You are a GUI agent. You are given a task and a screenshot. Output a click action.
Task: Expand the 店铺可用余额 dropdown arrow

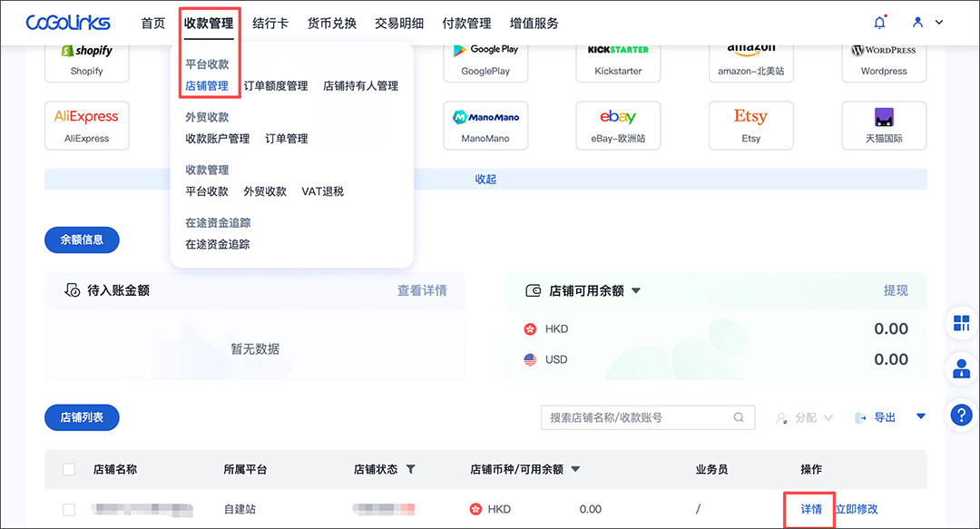636,291
